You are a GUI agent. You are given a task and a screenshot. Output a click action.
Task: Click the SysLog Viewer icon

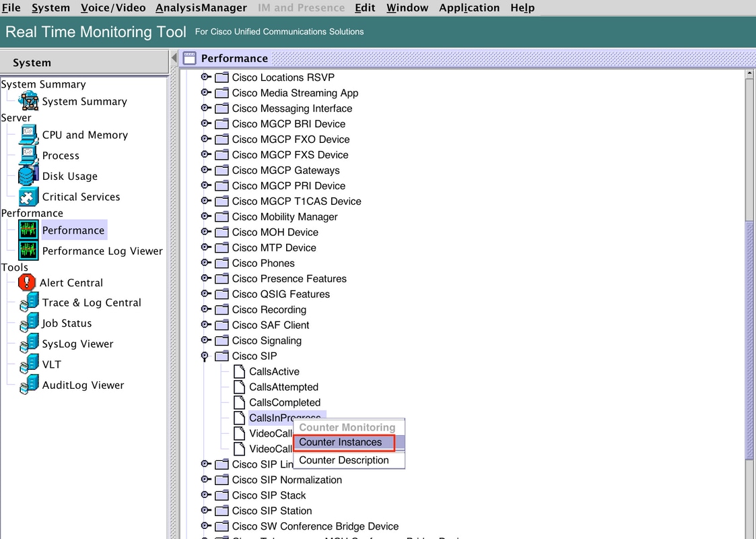tap(29, 344)
